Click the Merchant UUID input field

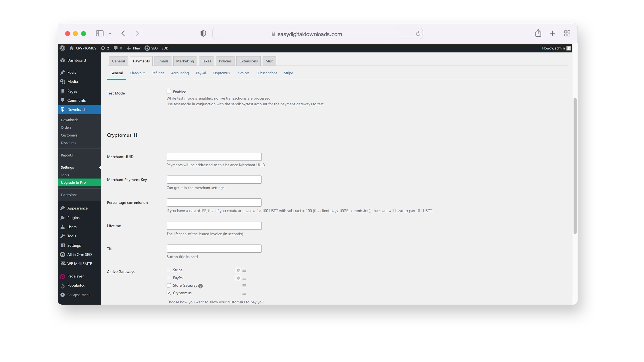214,157
